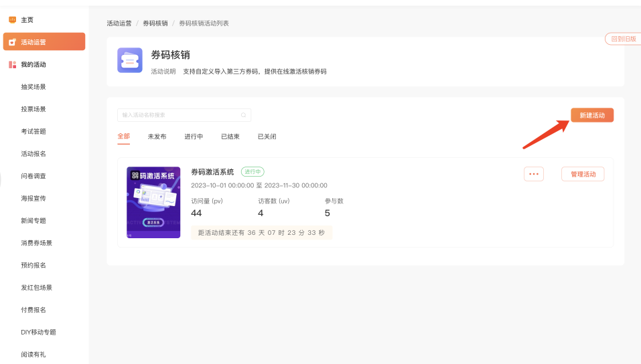Click the 券码核销 page heading
641x364 pixels.
171,55
